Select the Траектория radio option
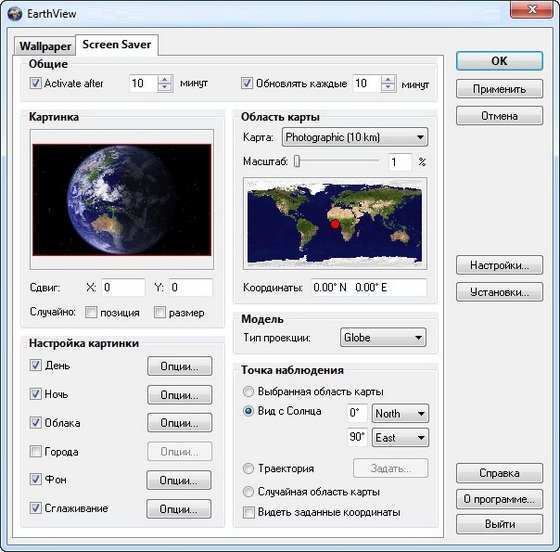 248,468
